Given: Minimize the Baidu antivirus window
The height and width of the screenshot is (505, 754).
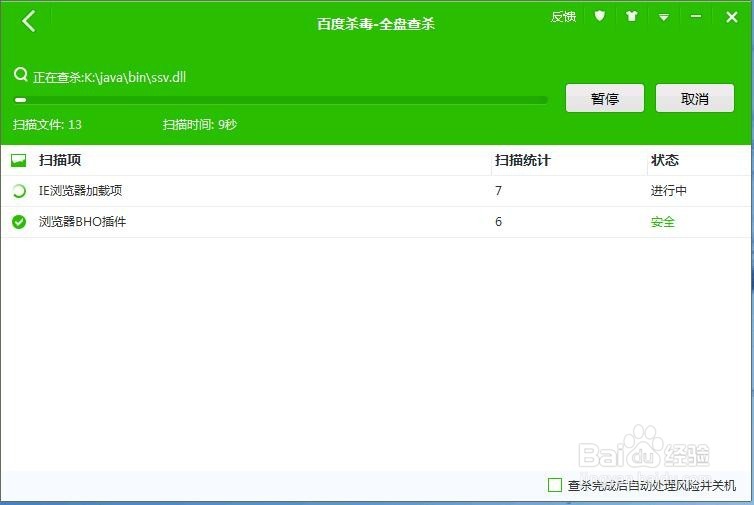Looking at the screenshot, I should click(x=695, y=17).
